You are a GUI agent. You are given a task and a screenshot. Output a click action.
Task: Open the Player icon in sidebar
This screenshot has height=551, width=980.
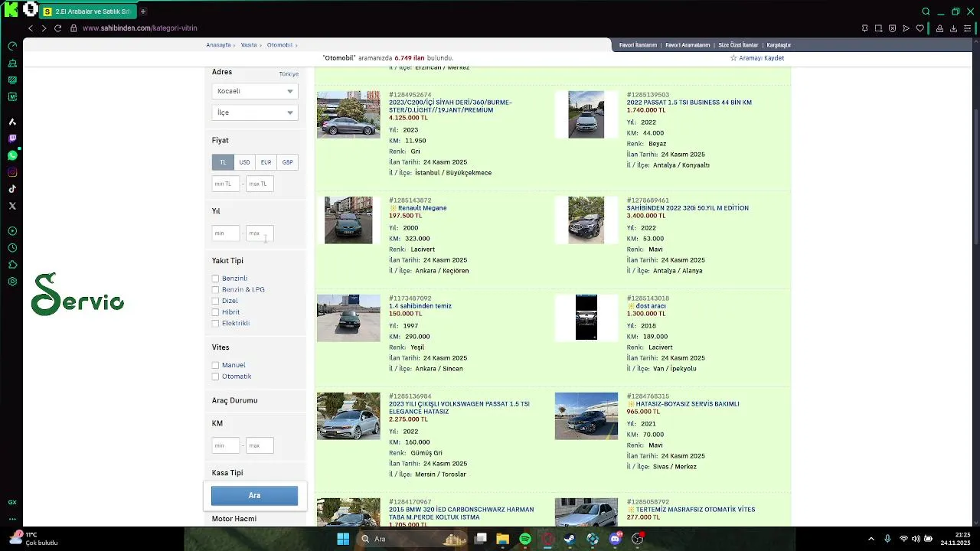coord(12,231)
